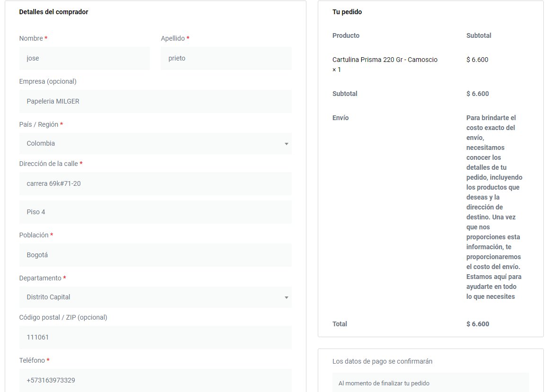The width and height of the screenshot is (549, 392).
Task: Click the Apellido field label
Action: (x=173, y=38)
